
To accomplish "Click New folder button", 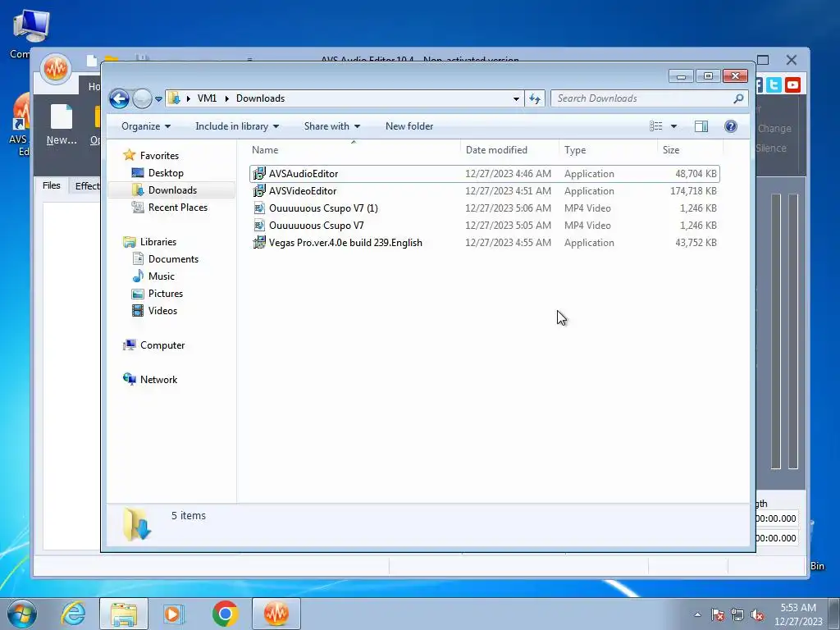I will point(409,126).
